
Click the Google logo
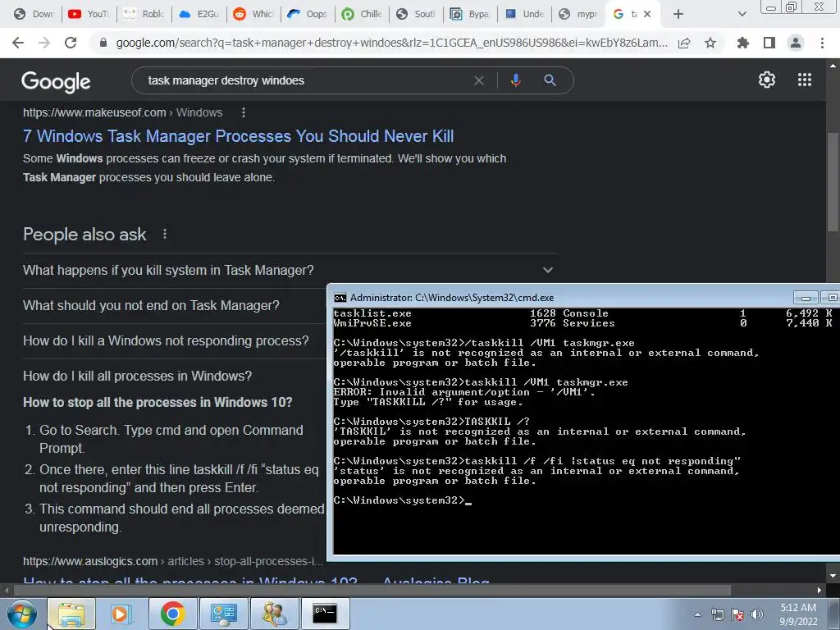[x=56, y=81]
